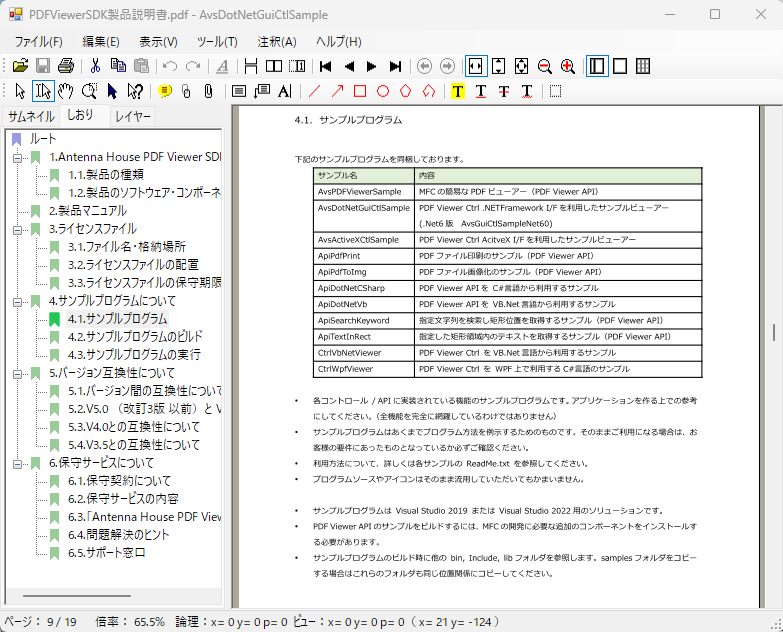The width and height of the screenshot is (783, 632).
Task: Click the Open file folder icon
Action: click(20, 66)
